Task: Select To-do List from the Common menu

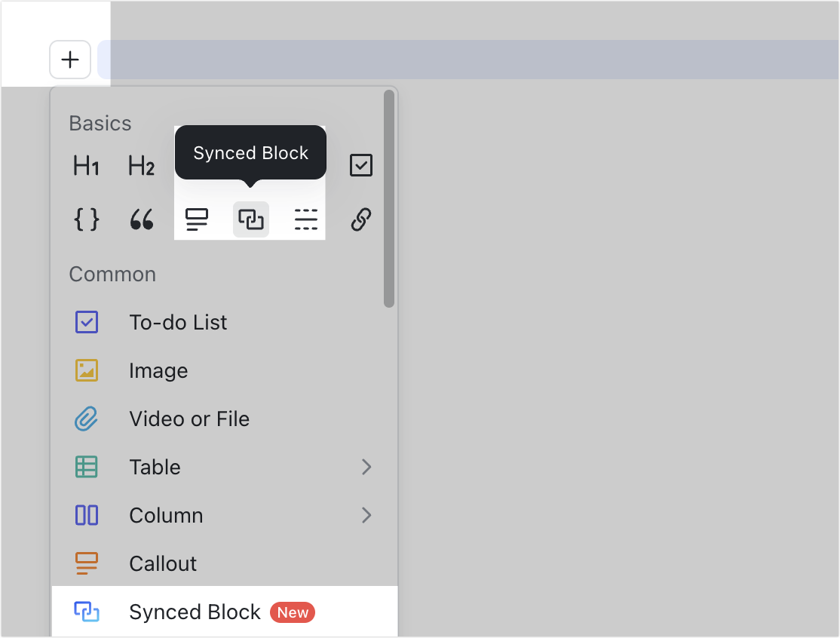Action: (x=178, y=322)
